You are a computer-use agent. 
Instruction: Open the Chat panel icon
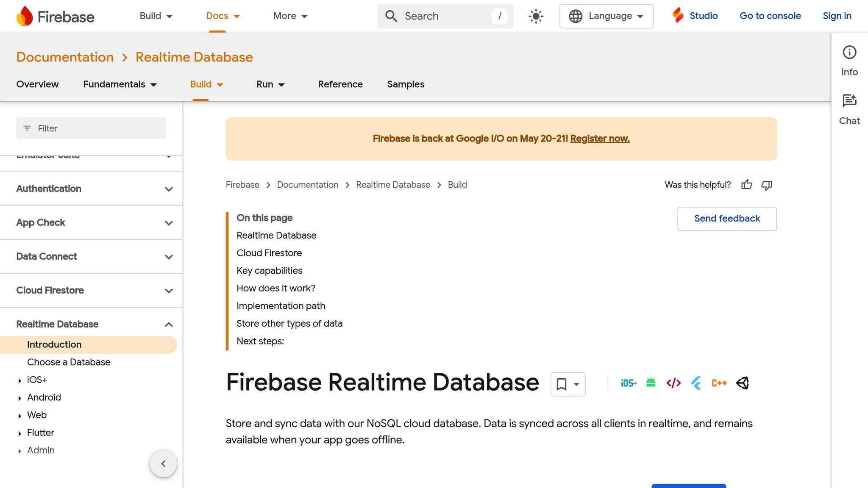pos(849,101)
